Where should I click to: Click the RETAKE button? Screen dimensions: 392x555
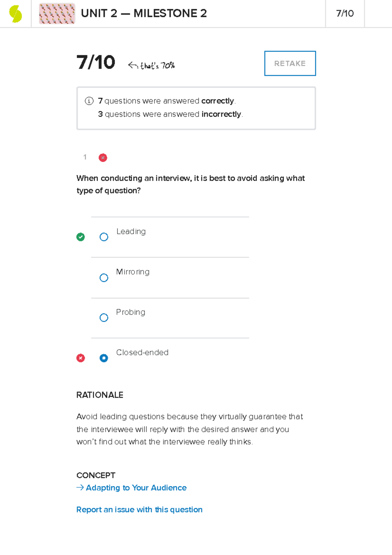click(290, 63)
